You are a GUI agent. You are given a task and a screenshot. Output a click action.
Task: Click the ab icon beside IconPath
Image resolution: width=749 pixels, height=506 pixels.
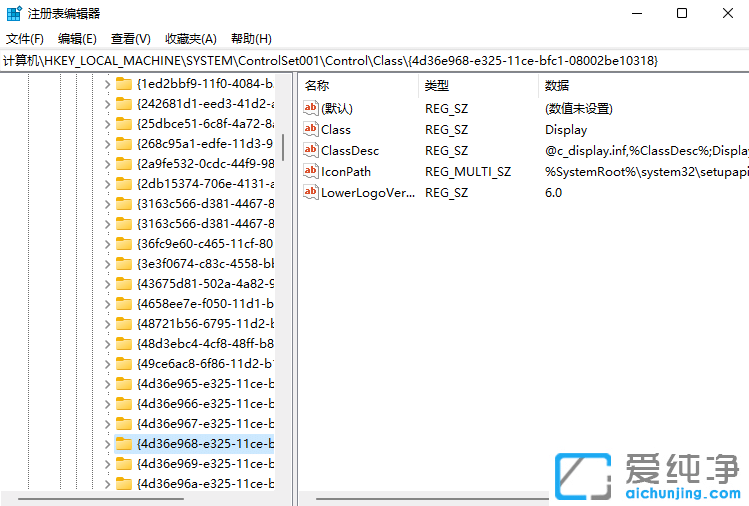(x=310, y=171)
